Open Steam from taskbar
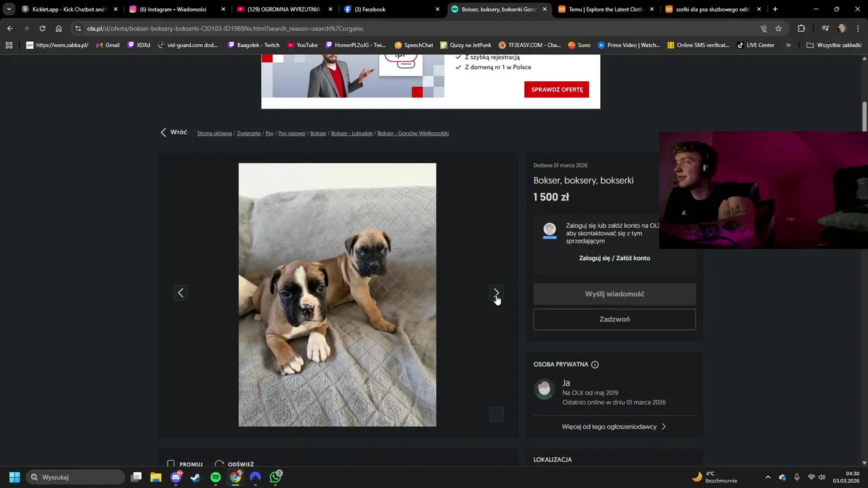868x488 pixels. coord(195,477)
